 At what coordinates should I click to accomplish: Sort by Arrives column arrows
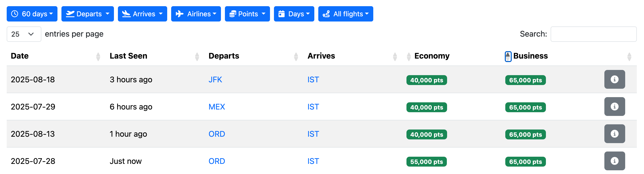pos(395,57)
